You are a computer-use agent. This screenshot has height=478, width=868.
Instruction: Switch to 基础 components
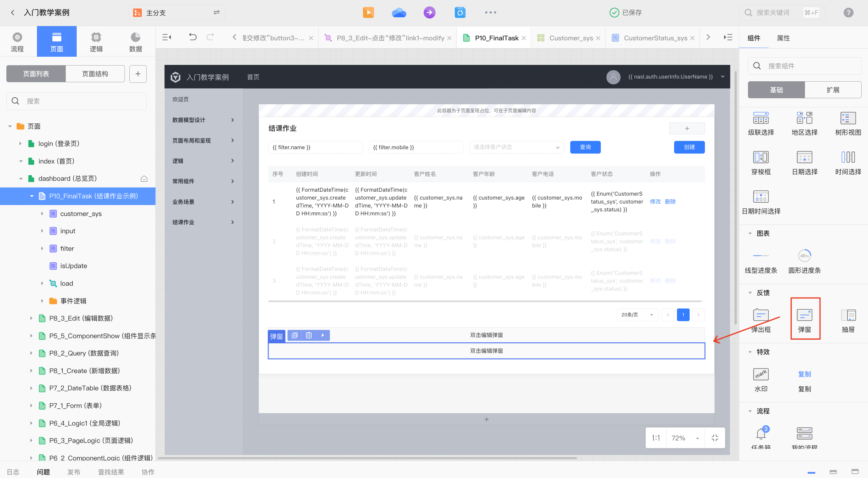[776, 90]
